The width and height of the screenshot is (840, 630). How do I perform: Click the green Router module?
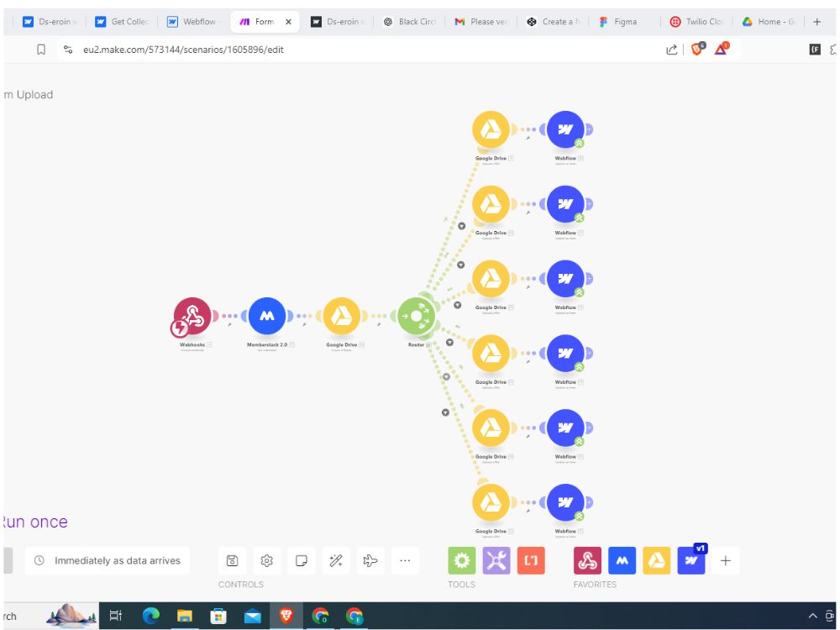tap(417, 316)
